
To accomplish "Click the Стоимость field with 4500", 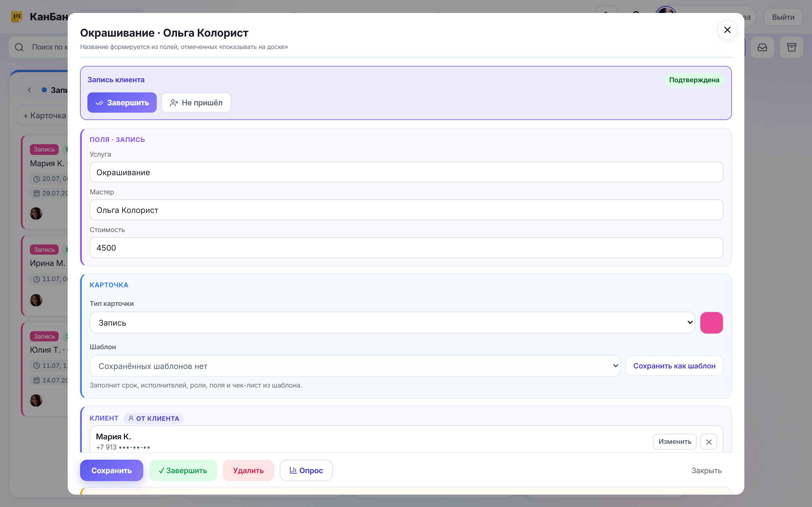I will (x=406, y=248).
